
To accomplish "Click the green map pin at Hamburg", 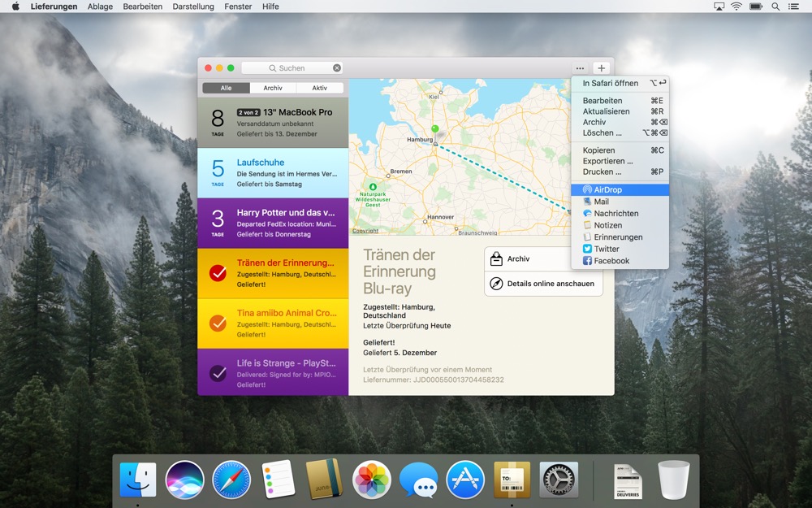I will [x=434, y=130].
